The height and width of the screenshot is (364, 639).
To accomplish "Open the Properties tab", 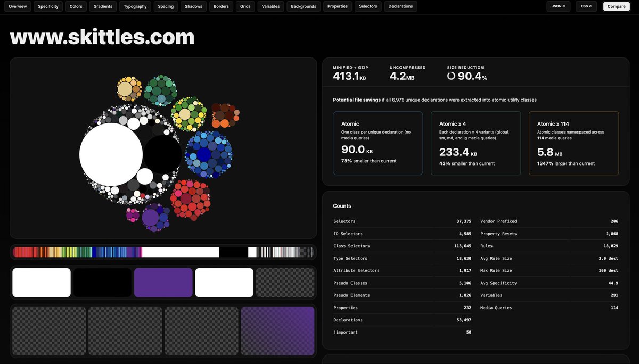I will (338, 6).
